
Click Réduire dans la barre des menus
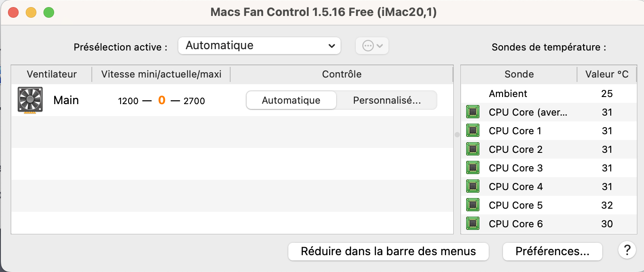(x=388, y=252)
